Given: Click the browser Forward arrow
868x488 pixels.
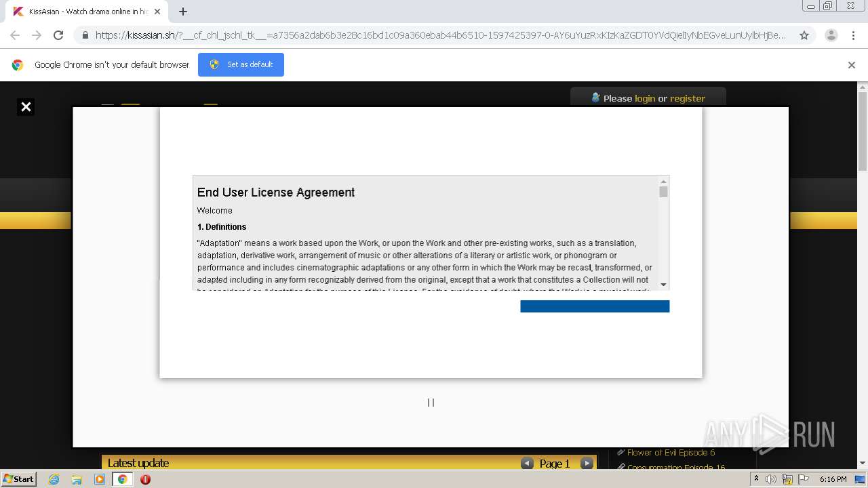Looking at the screenshot, I should tap(37, 35).
